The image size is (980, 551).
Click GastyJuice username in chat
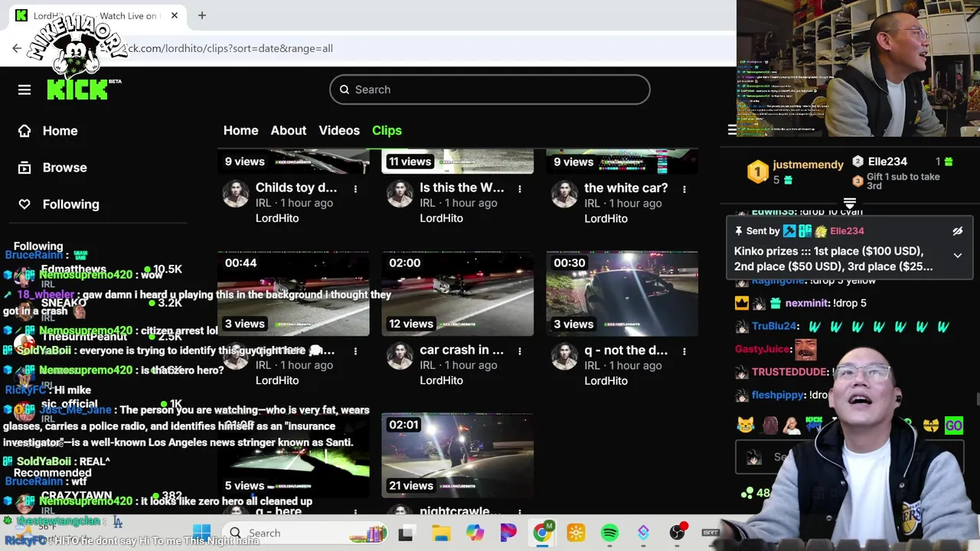763,349
